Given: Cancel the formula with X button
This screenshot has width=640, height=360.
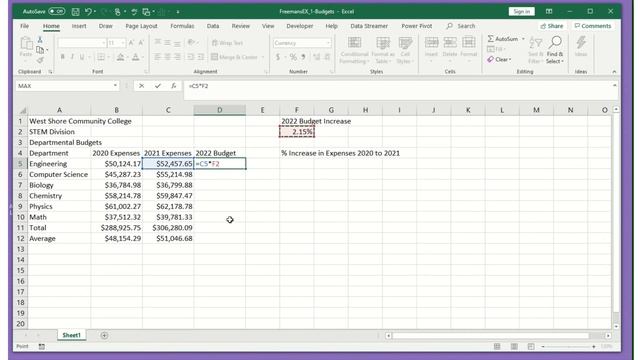Looking at the screenshot, I should tap(141, 86).
